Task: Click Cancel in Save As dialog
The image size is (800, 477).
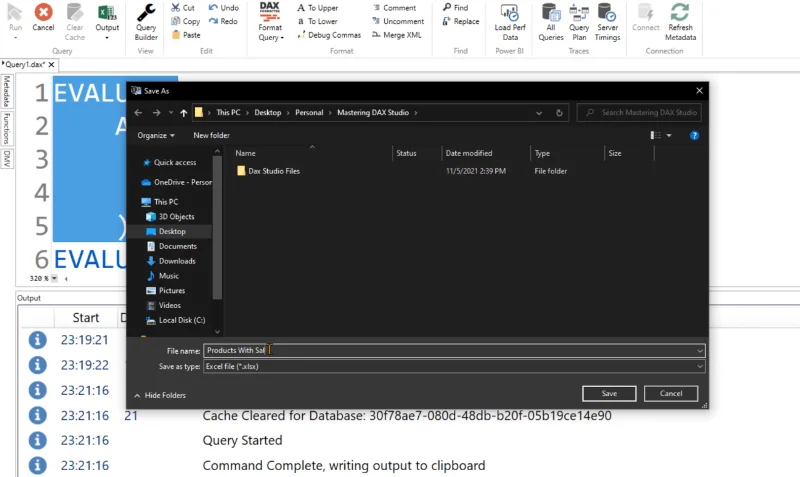Action: click(x=671, y=393)
